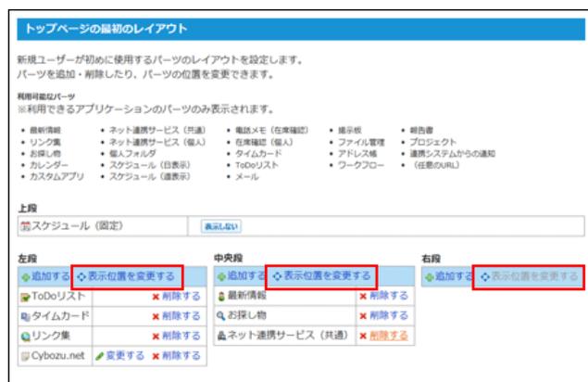Click the 中央段 section heading
588x382 pixels.
pos(229,259)
